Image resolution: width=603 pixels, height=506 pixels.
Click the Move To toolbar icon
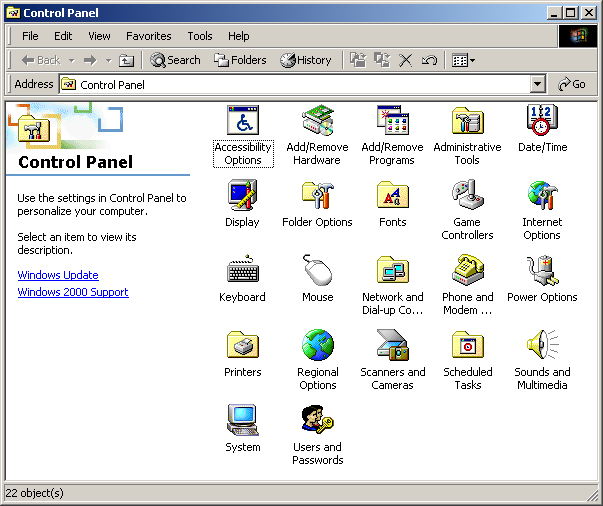pyautogui.click(x=358, y=60)
